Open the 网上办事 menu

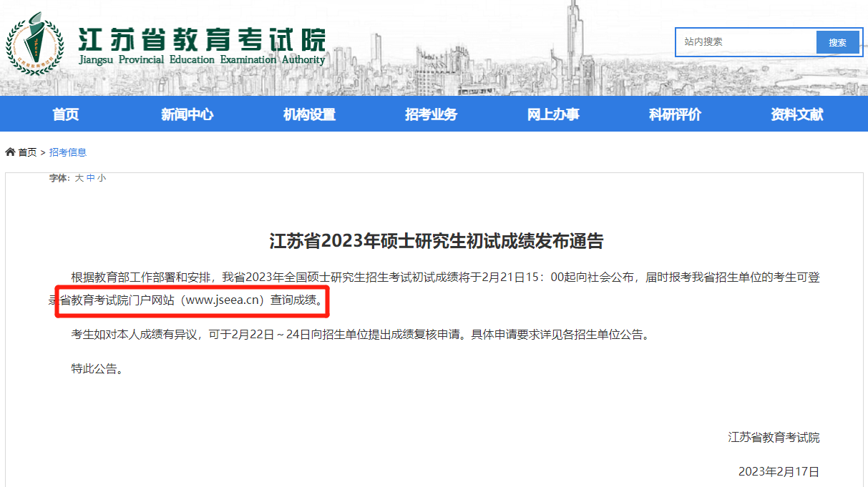pos(553,114)
